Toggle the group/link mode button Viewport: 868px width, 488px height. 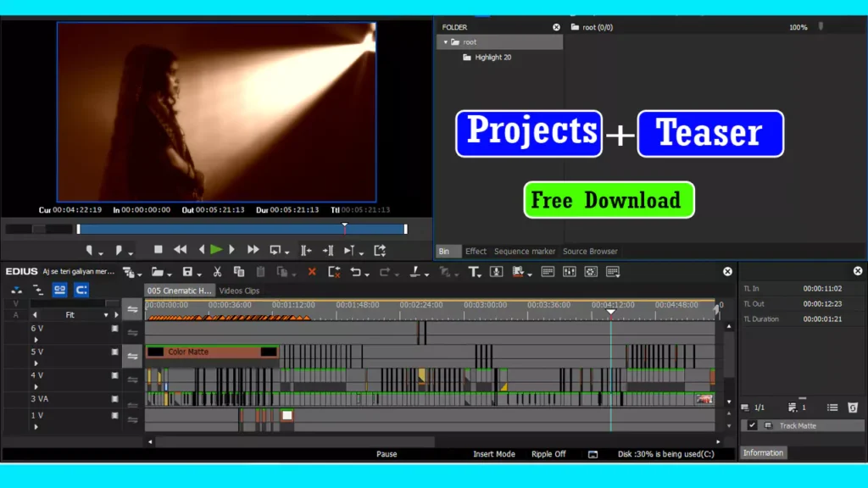coord(60,290)
